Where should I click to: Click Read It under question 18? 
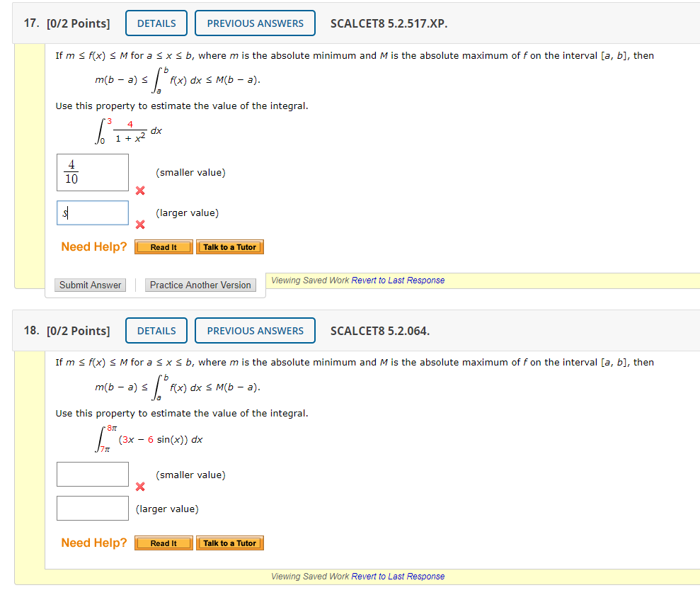coord(163,543)
